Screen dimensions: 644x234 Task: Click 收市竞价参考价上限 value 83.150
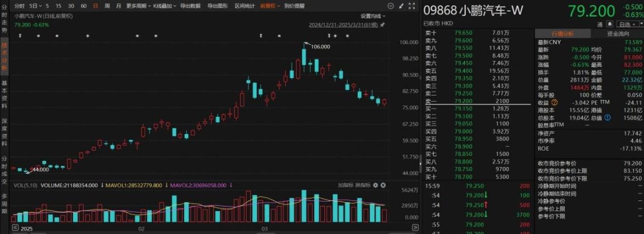[632, 171]
